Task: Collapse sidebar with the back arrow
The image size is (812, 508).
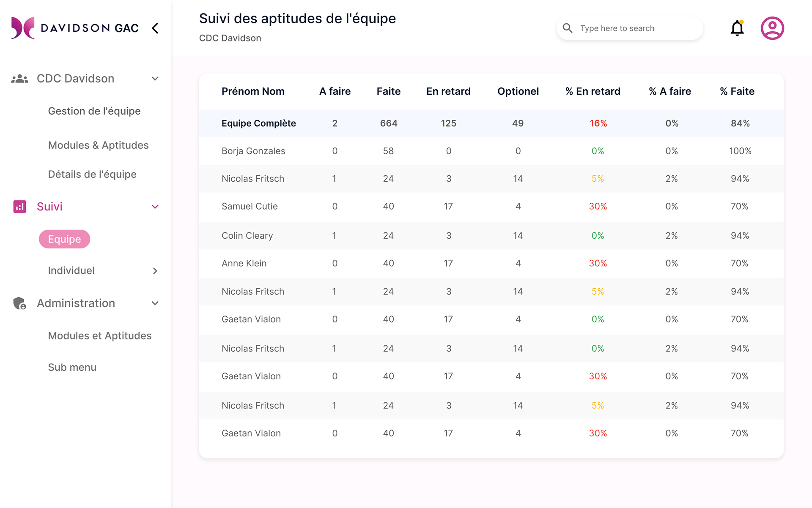Action: tap(155, 28)
